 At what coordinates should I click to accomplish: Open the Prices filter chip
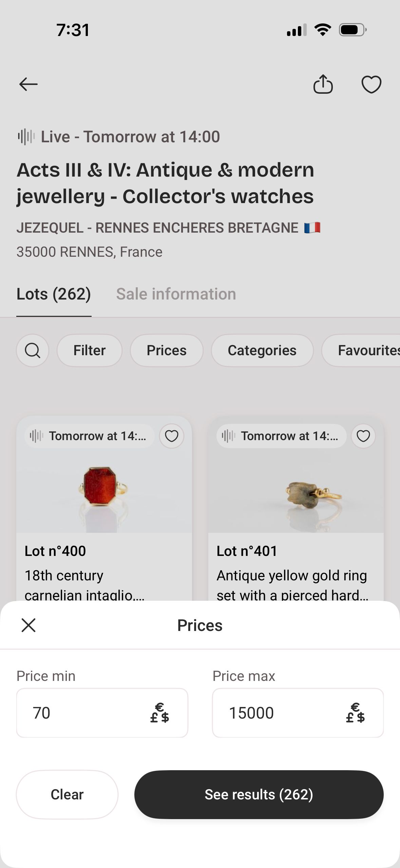[x=167, y=350]
